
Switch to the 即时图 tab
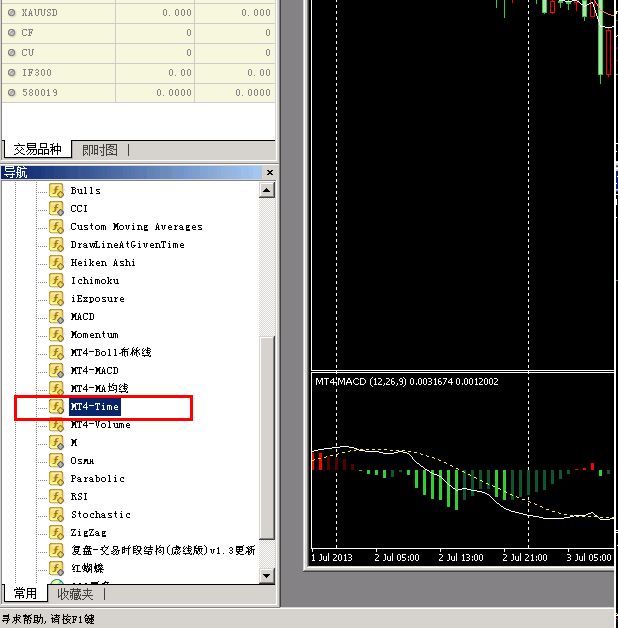tap(100, 150)
